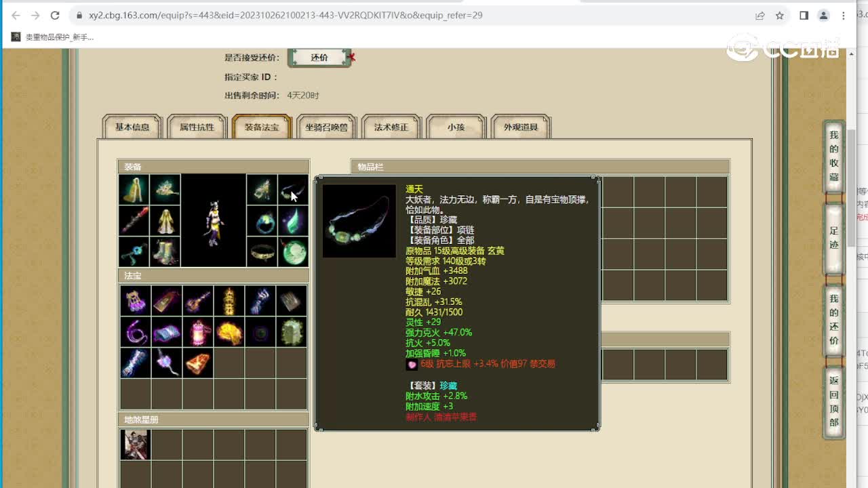Go back with the browser back arrow
This screenshot has width=868, height=488.
(x=16, y=15)
